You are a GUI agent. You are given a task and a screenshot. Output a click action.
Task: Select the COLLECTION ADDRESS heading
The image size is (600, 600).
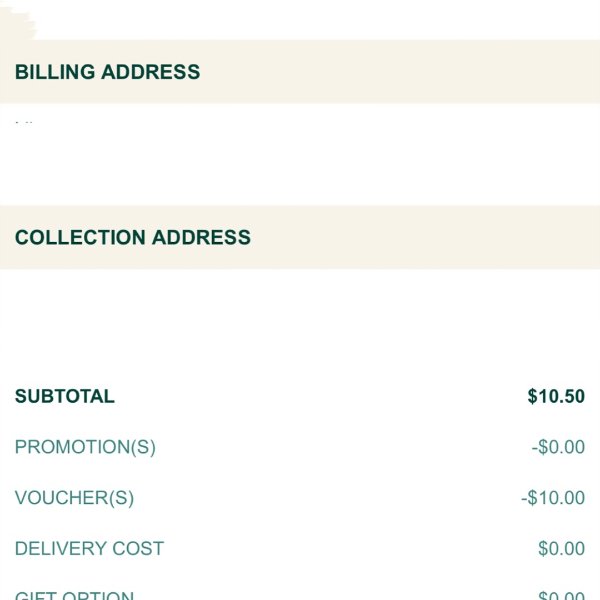click(x=133, y=237)
